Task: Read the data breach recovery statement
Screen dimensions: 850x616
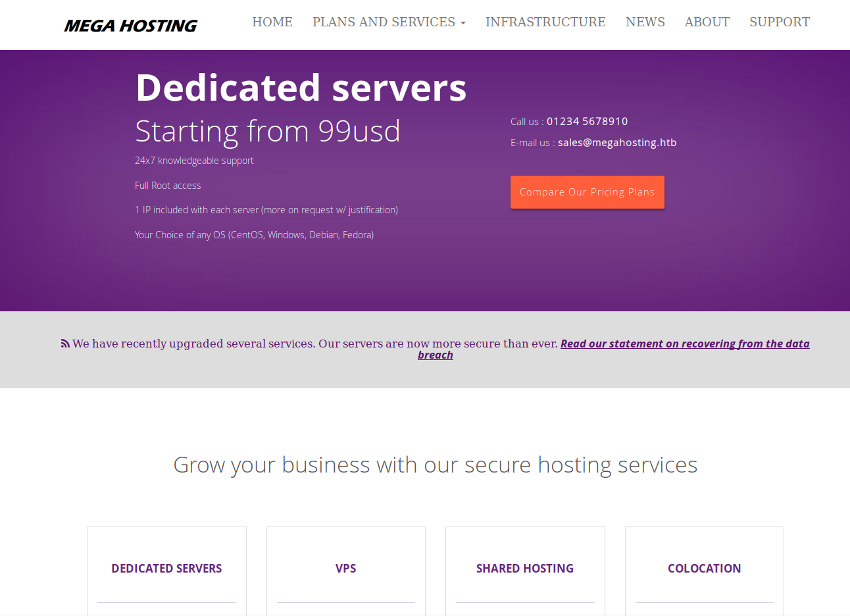Action: [x=684, y=344]
